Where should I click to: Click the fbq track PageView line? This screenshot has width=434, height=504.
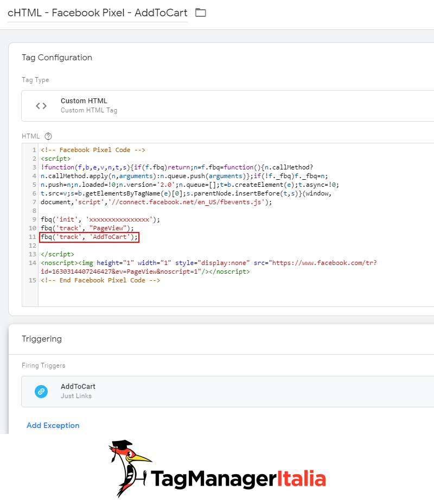(87, 228)
